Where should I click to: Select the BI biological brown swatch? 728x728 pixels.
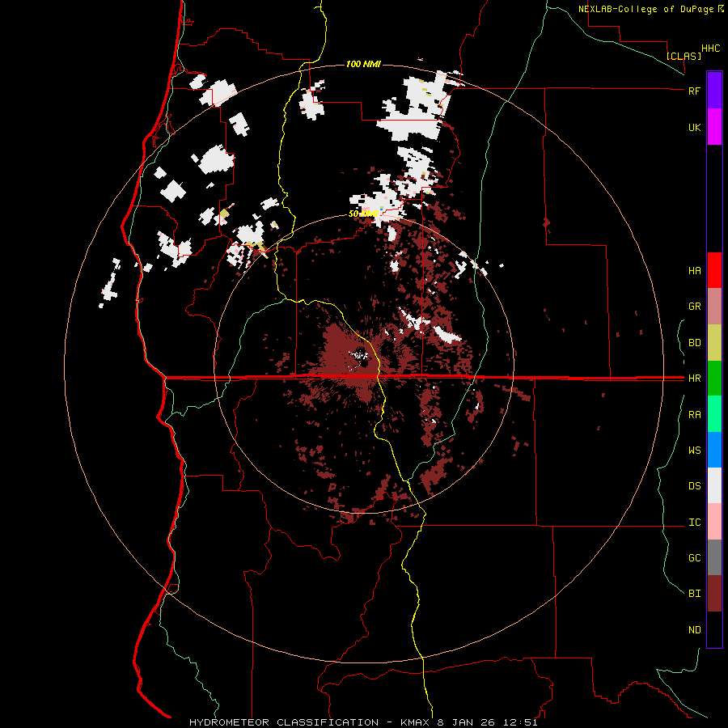[714, 594]
